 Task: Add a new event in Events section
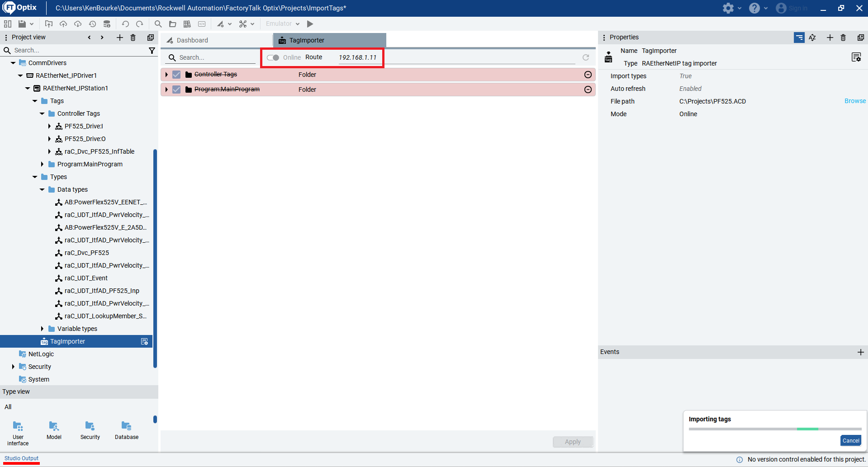tap(861, 352)
